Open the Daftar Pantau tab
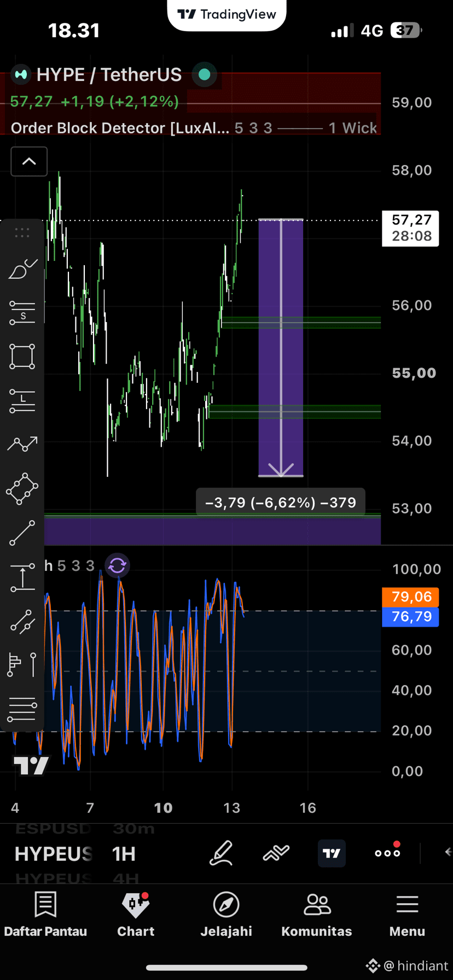 [x=45, y=914]
